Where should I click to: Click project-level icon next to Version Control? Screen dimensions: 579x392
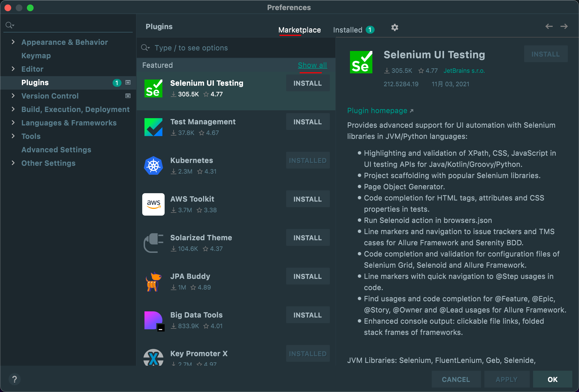[x=128, y=96]
